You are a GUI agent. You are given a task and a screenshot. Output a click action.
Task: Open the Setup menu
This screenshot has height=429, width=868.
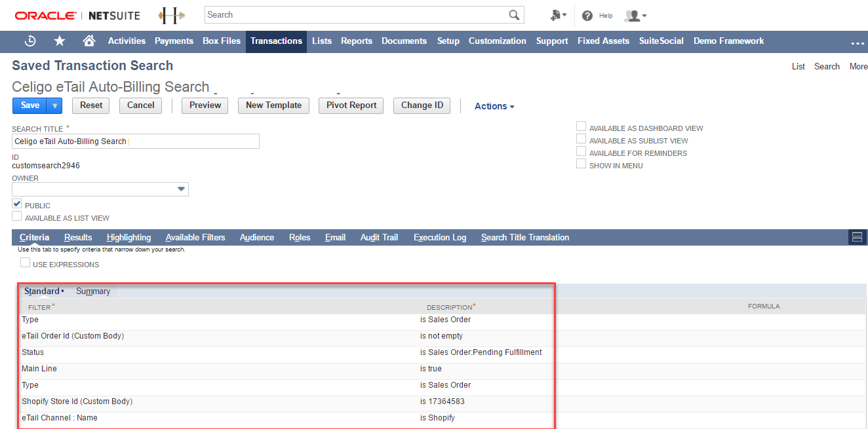click(448, 41)
